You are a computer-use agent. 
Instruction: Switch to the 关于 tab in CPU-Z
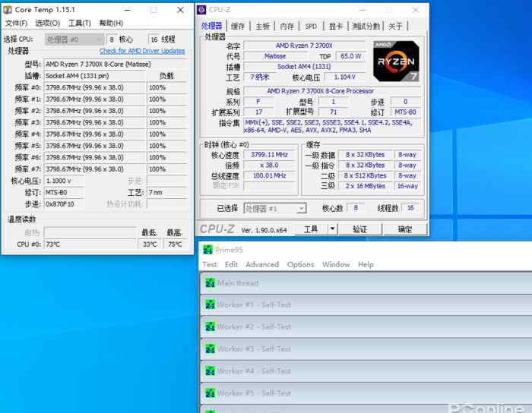395,26
